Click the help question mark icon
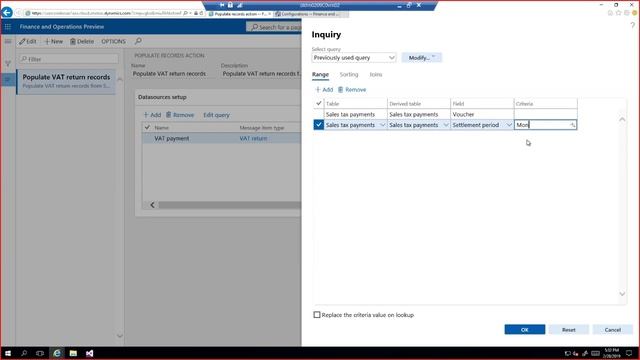This screenshot has height=360, width=640. (x=632, y=25)
